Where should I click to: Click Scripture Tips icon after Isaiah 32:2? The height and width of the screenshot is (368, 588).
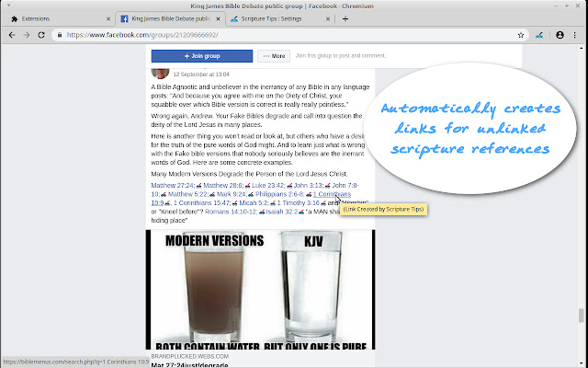(301, 213)
